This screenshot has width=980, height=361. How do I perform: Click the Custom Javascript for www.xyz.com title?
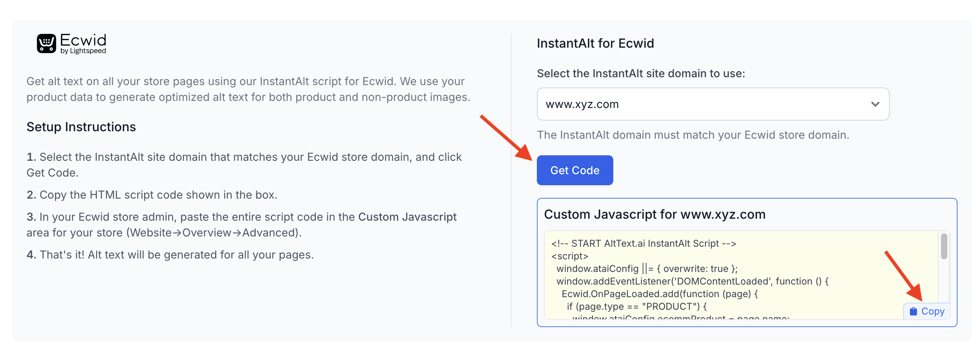(655, 214)
